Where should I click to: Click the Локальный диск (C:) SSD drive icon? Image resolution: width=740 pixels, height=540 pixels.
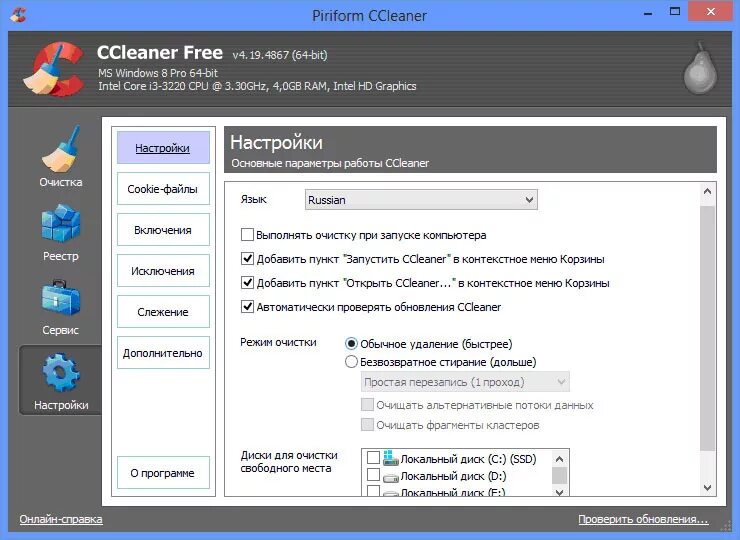tap(391, 458)
